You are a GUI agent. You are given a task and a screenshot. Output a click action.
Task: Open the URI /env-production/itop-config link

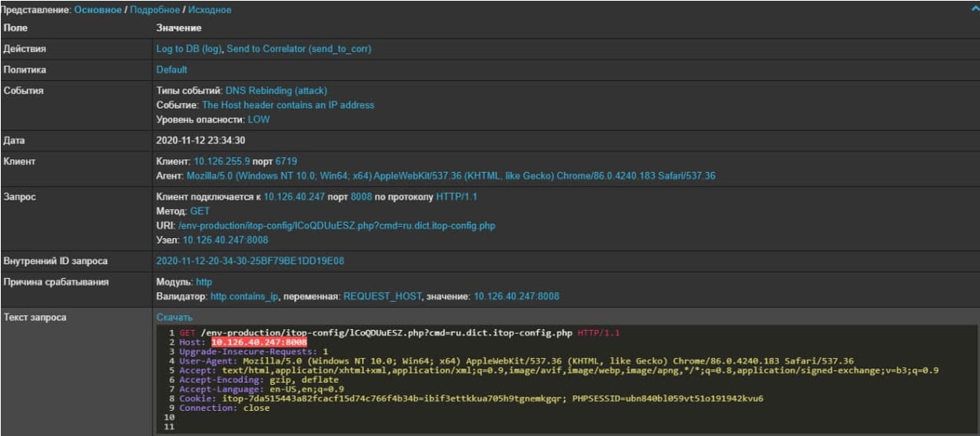(336, 225)
